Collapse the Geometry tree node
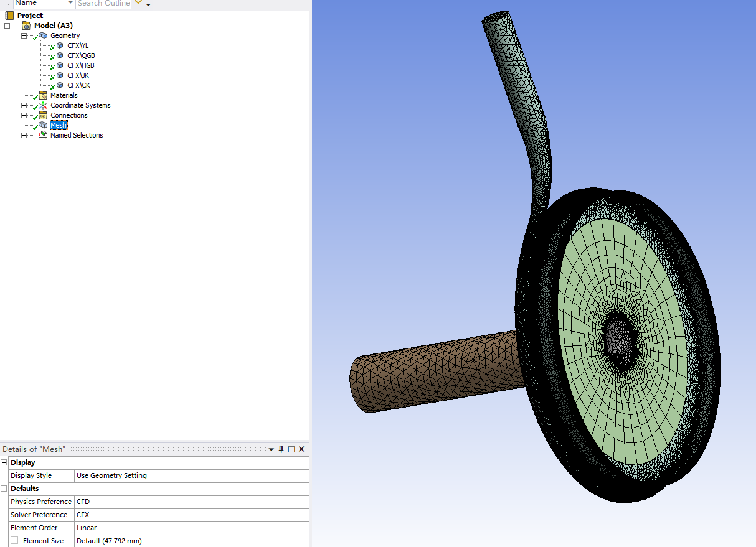The height and width of the screenshot is (547, 756). tap(24, 35)
